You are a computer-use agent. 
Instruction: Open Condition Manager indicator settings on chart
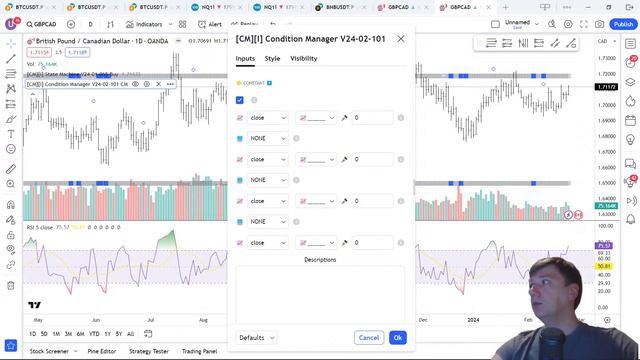click(147, 84)
